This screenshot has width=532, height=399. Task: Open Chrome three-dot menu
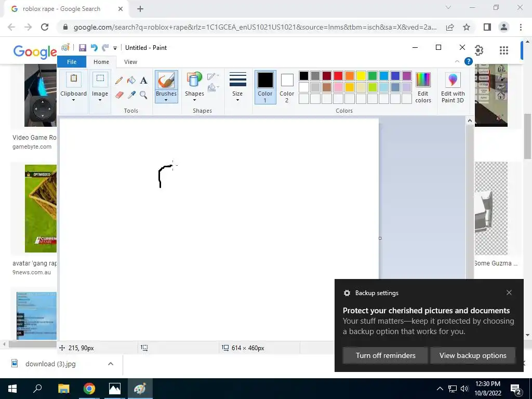(521, 27)
